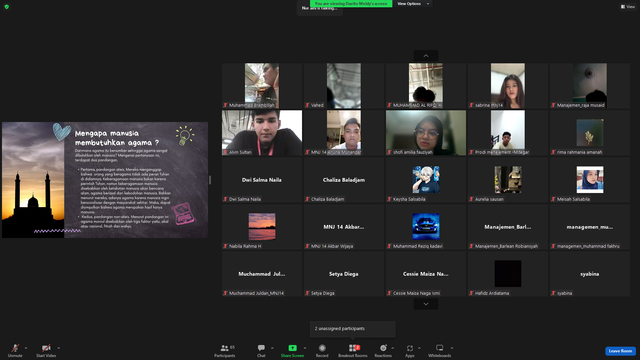The image size is (640, 360).
Task: Expand the arrow beside Whiteboards
Action: point(452,348)
